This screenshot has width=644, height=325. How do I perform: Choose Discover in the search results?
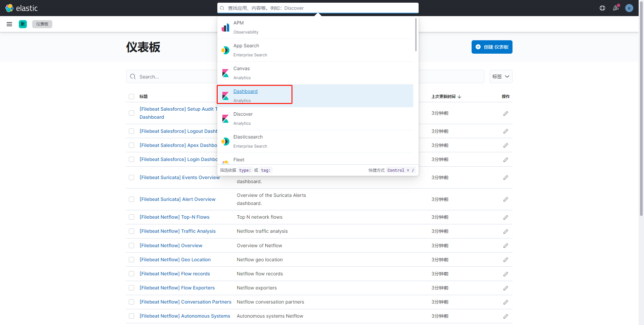click(243, 114)
